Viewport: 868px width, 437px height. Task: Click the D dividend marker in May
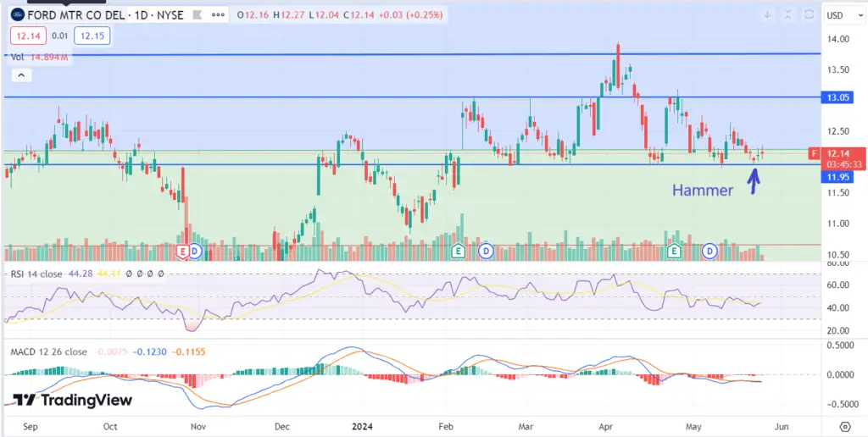click(x=709, y=252)
